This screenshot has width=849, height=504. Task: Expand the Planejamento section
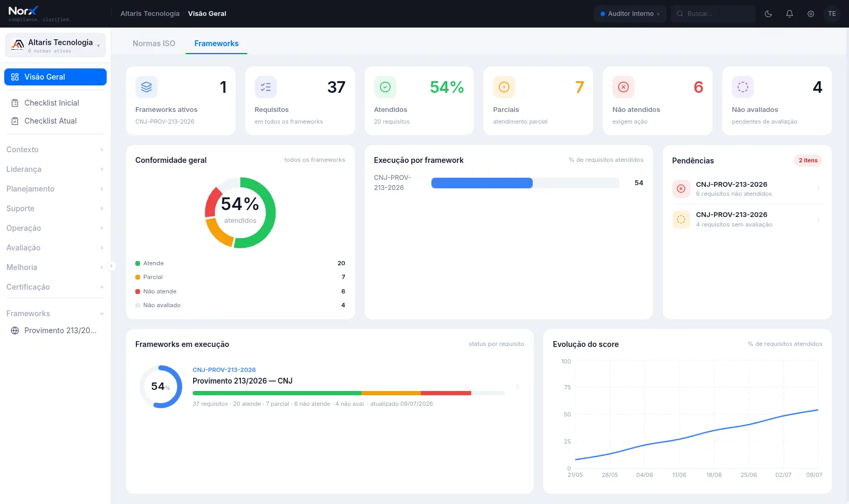(x=55, y=189)
